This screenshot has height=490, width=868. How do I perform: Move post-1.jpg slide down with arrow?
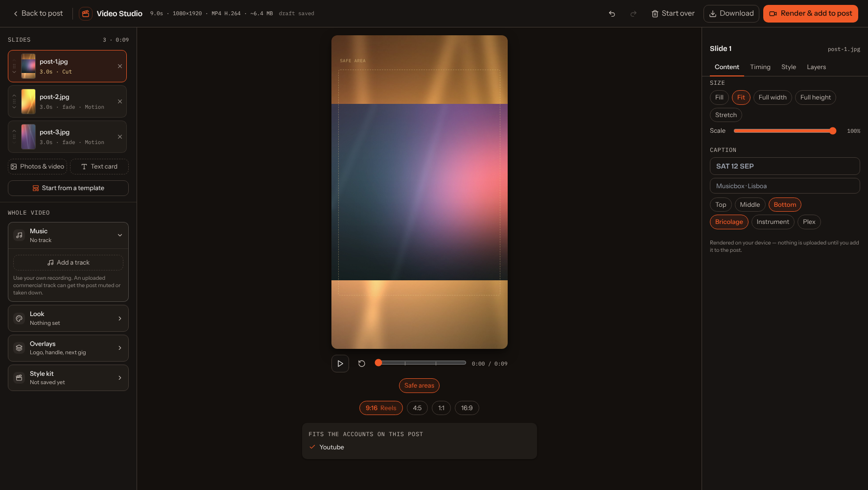tap(14, 72)
